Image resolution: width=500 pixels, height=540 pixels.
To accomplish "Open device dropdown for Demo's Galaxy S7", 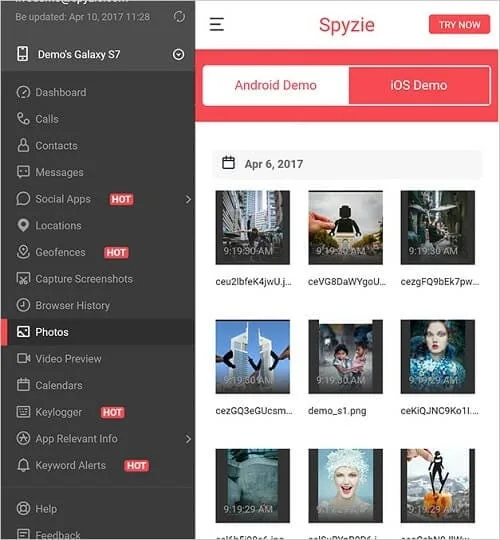I will pos(178,54).
